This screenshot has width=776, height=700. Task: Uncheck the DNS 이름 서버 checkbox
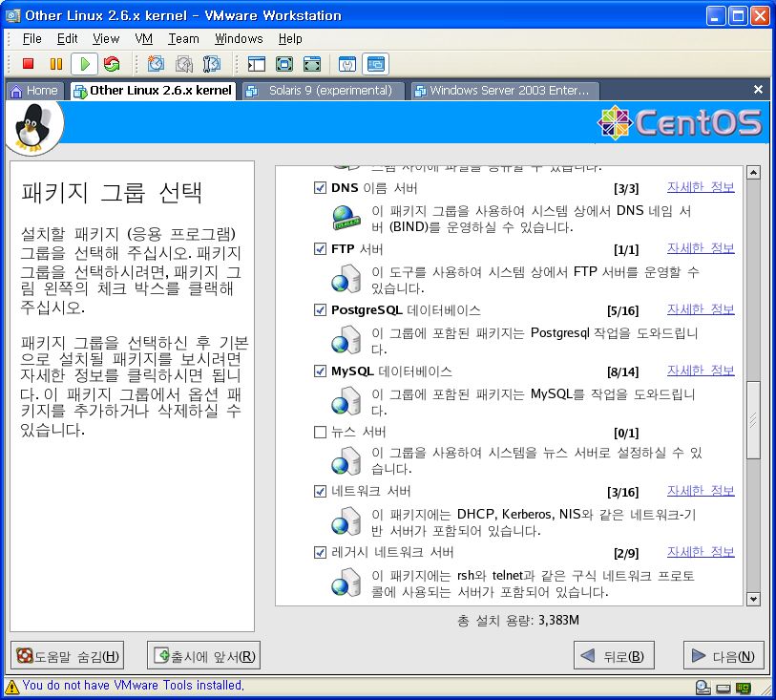[321, 188]
